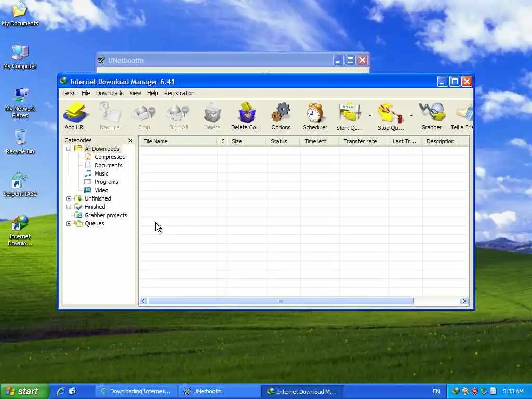Viewport: 532px width, 399px height.
Task: Click the red shield tray icon
Action: click(474, 391)
